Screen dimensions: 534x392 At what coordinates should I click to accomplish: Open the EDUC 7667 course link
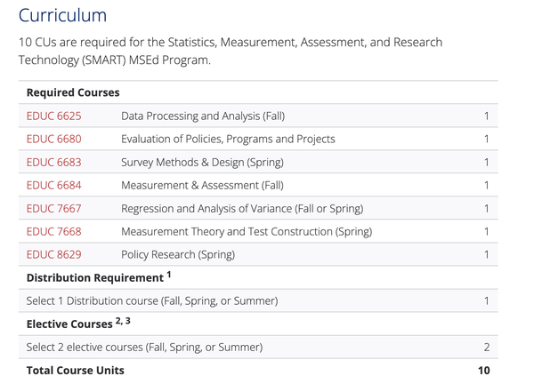(x=53, y=209)
